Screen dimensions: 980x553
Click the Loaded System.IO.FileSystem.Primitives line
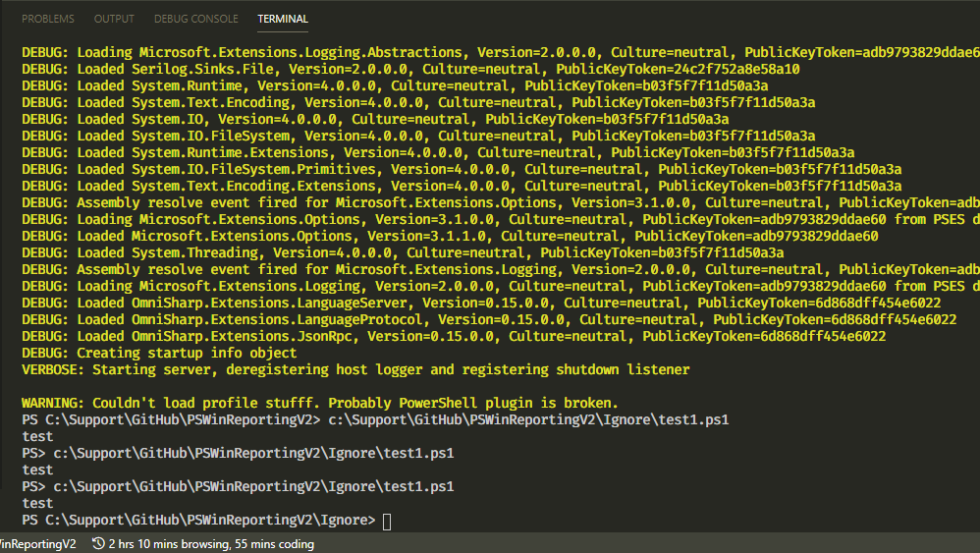point(462,169)
